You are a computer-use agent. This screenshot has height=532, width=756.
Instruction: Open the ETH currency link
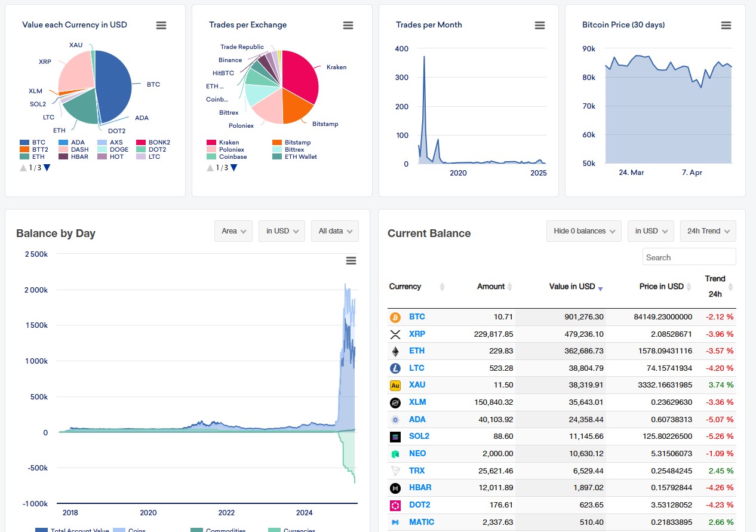[416, 350]
